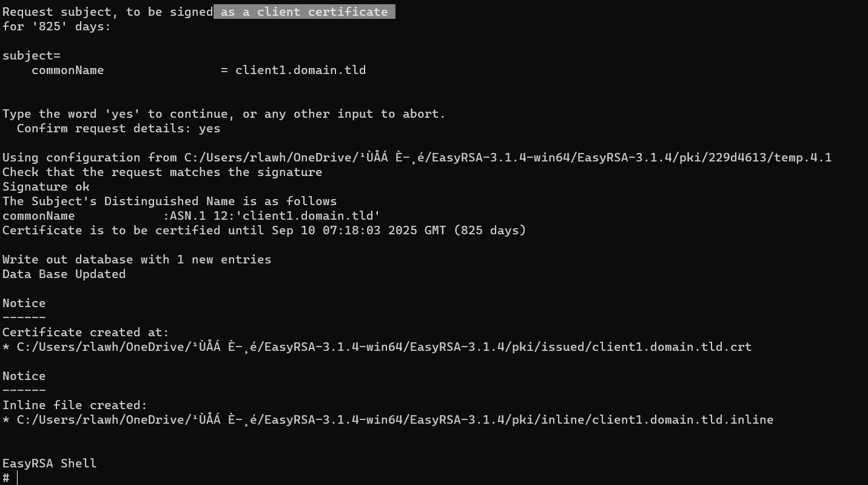The image size is (868, 485).
Task: Click the 'subject=' line
Action: 32,56
